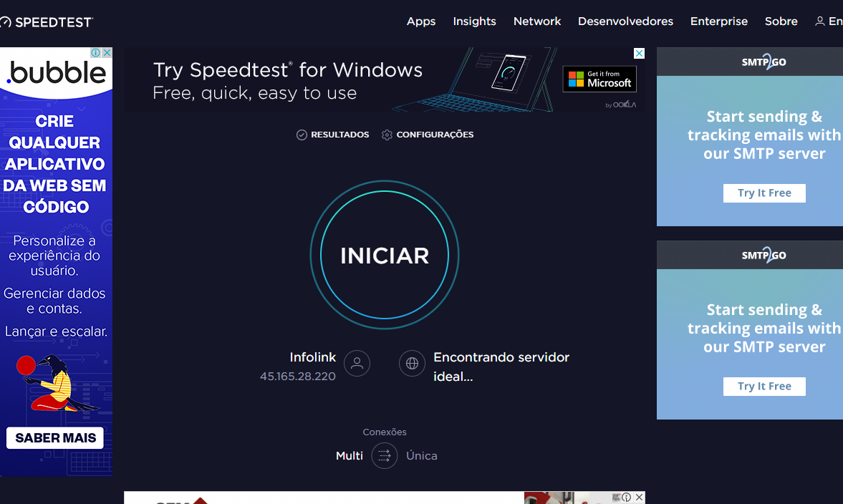Click the Configurações gear icon
Viewport: 843px width, 504px height.
coord(387,135)
